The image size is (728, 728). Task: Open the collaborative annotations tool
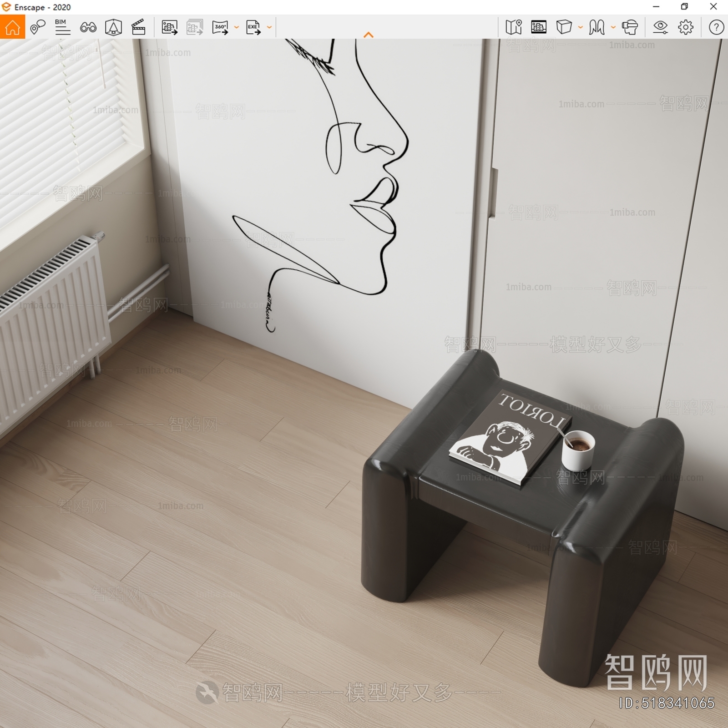[38, 27]
